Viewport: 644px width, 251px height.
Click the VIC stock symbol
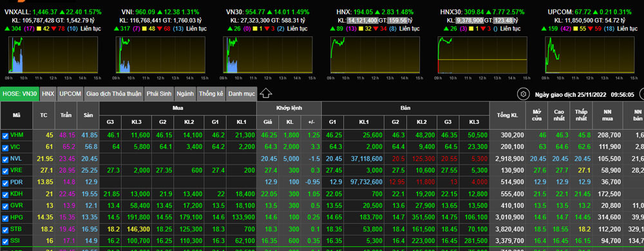(x=15, y=147)
